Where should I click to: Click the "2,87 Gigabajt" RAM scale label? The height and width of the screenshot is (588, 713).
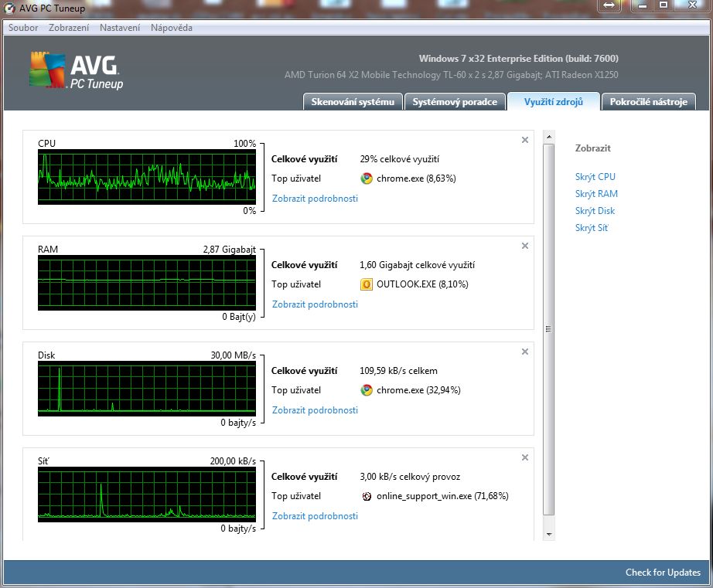(x=229, y=250)
